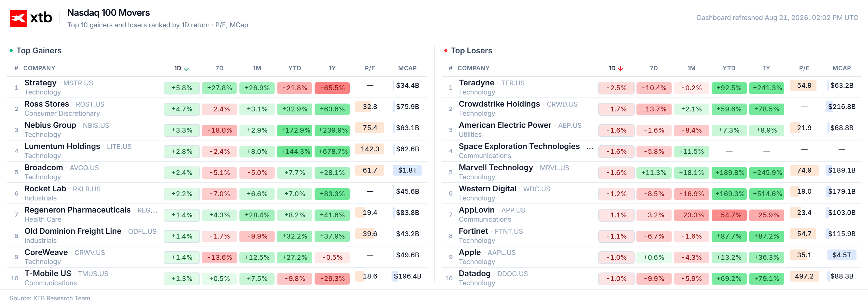
Task: Click Fortinet P/E value 54.7
Action: tap(804, 234)
